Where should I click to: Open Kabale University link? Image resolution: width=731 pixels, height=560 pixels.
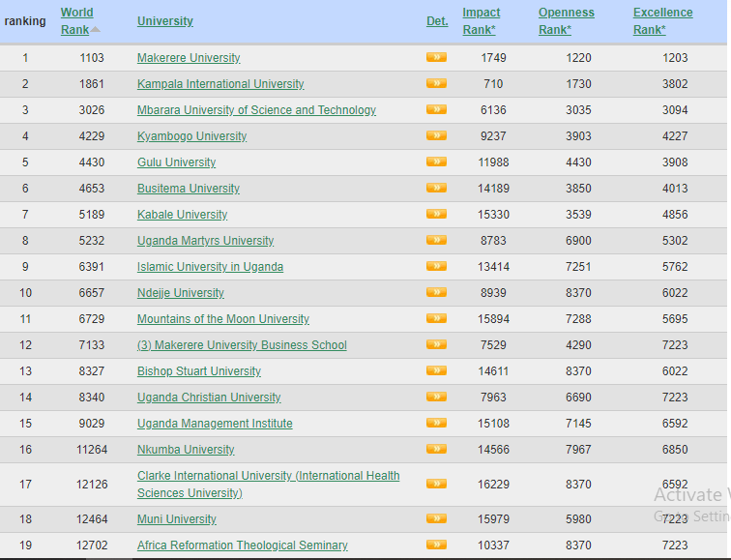tap(183, 215)
